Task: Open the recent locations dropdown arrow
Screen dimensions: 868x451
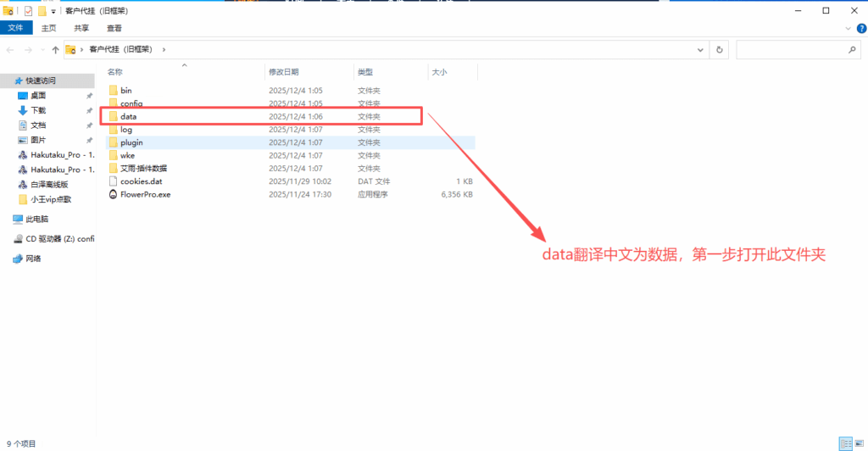Action: (x=42, y=50)
